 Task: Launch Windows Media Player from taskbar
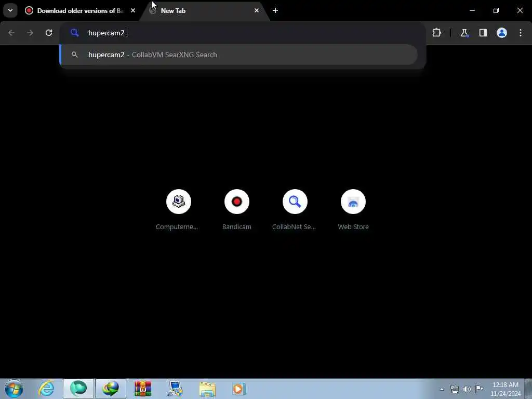[x=239, y=389]
